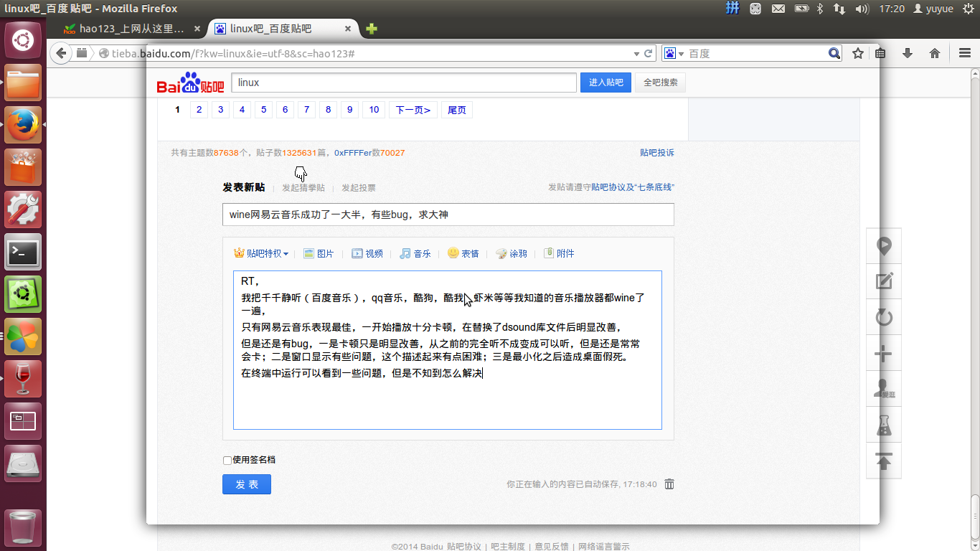Image resolution: width=980 pixels, height=551 pixels.
Task: Open the search engine selector dropdown
Action: tap(674, 53)
